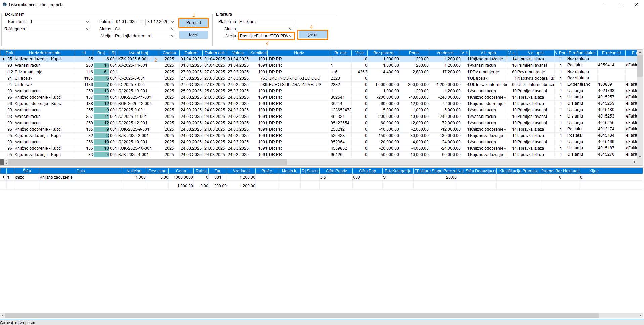Click the app icon in title bar

(4, 5)
